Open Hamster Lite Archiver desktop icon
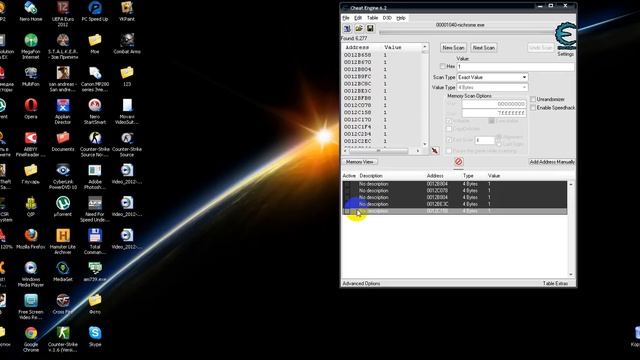640x360 pixels. [x=63, y=241]
